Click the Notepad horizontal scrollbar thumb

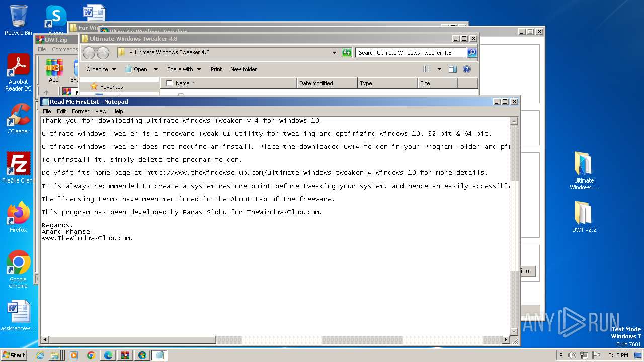coord(132,340)
